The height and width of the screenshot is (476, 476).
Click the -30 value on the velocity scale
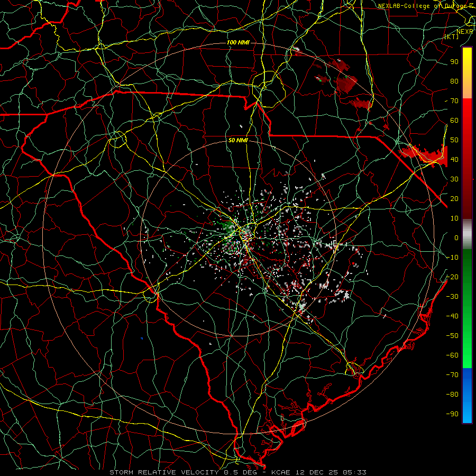tap(452, 297)
